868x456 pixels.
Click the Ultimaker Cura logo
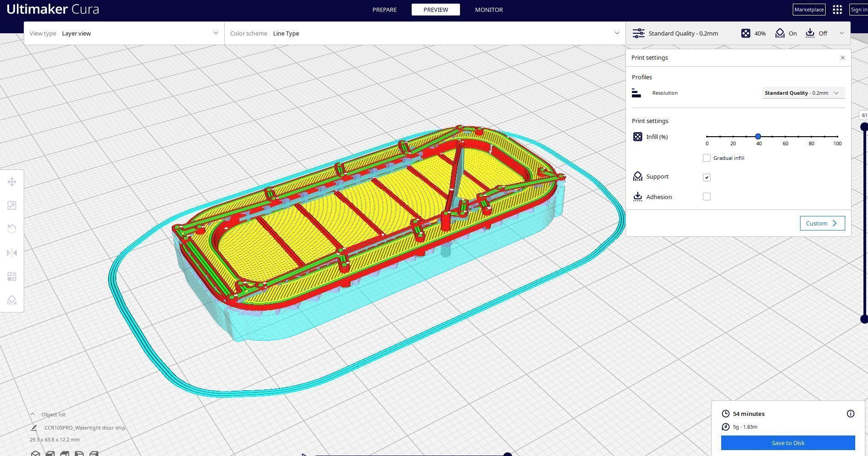pyautogui.click(x=53, y=9)
